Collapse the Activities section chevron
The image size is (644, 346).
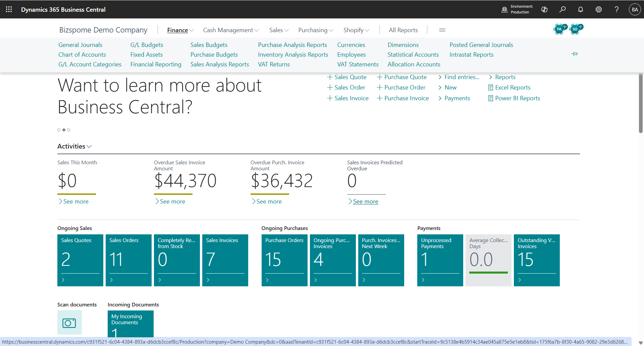[89, 147]
